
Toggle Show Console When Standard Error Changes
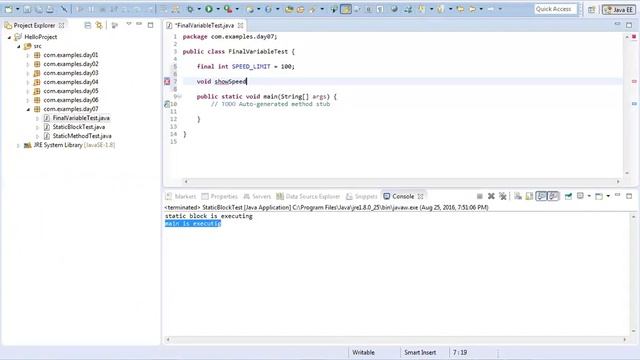click(x=553, y=196)
